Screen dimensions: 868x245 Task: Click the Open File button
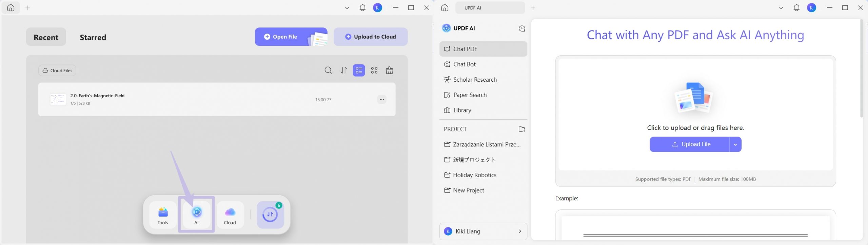pyautogui.click(x=291, y=37)
